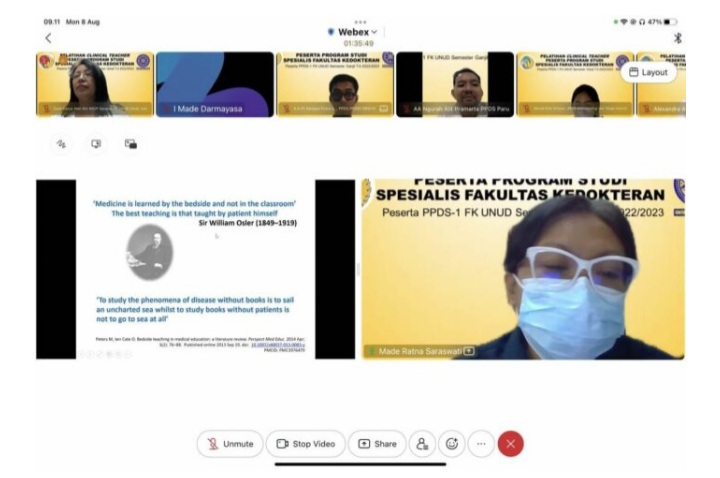Image resolution: width=720 pixels, height=478 pixels.
Task: Select the shared Osler quote slide
Action: pos(195,269)
